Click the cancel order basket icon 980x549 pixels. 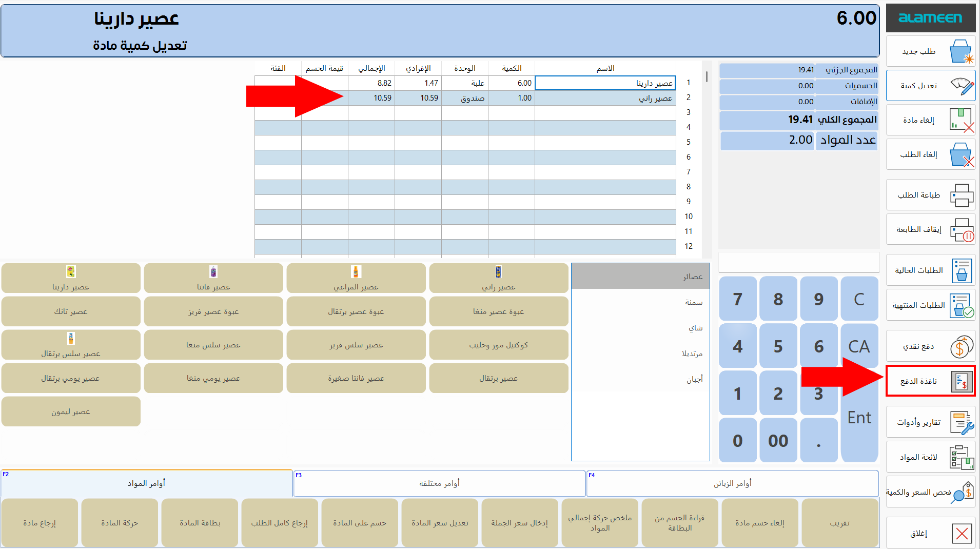click(961, 155)
